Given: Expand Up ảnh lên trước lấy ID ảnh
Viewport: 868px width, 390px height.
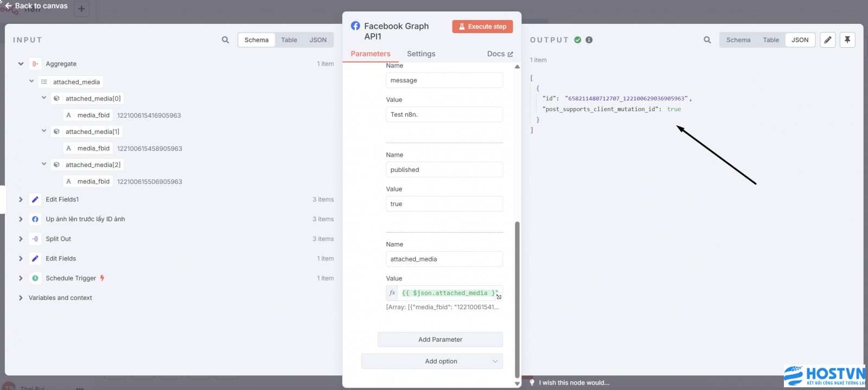Looking at the screenshot, I should point(21,219).
